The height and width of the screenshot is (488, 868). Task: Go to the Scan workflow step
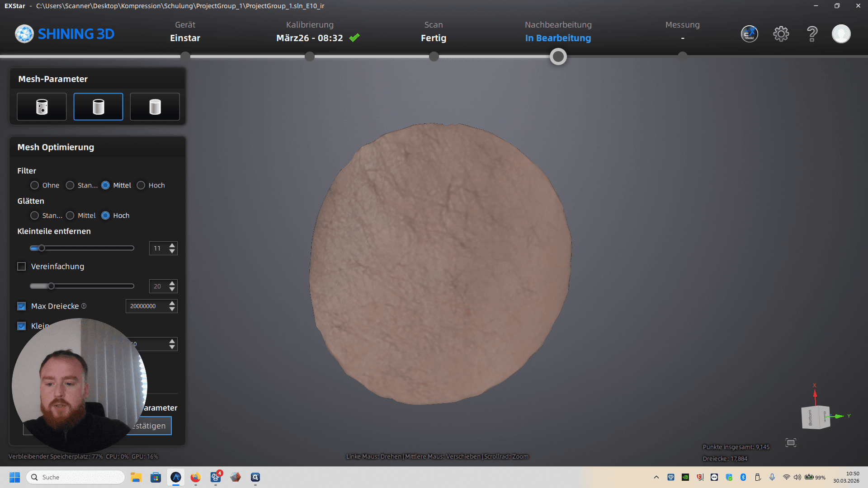(x=434, y=32)
